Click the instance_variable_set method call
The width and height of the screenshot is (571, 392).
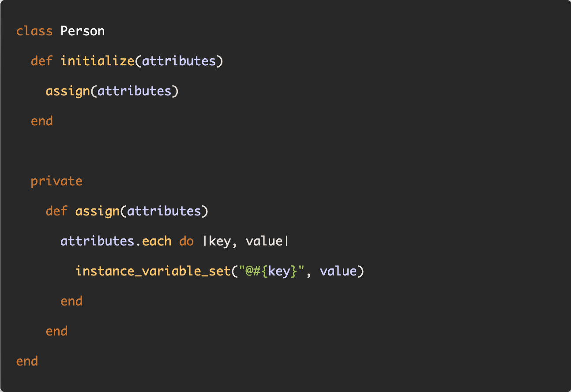pyautogui.click(x=153, y=271)
